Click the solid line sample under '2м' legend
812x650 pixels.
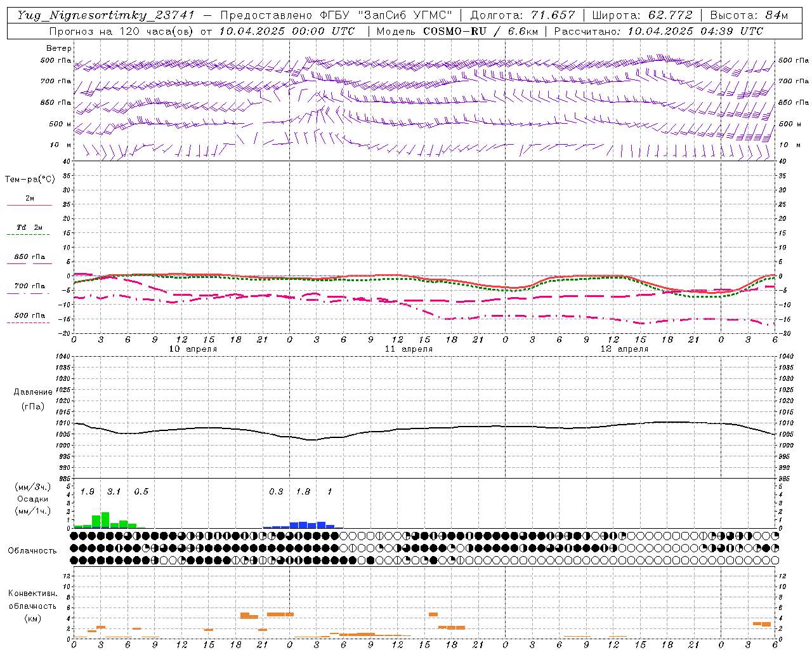(29, 206)
